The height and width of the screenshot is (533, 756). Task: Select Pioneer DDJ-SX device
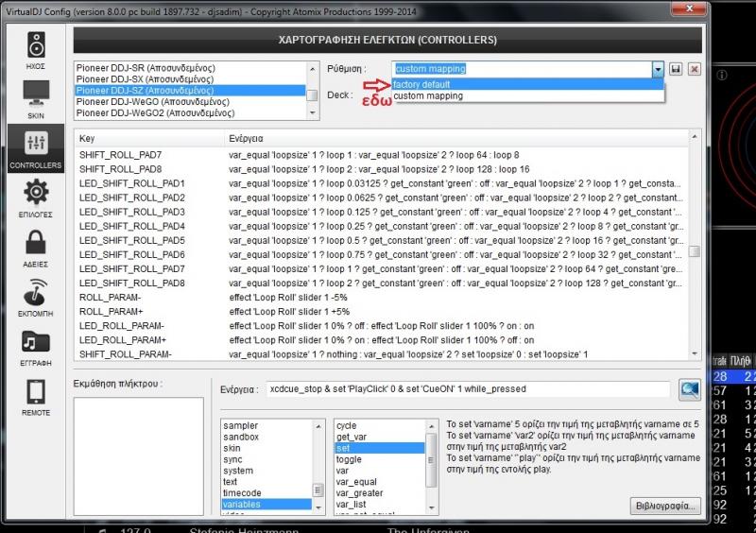pyautogui.click(x=191, y=79)
